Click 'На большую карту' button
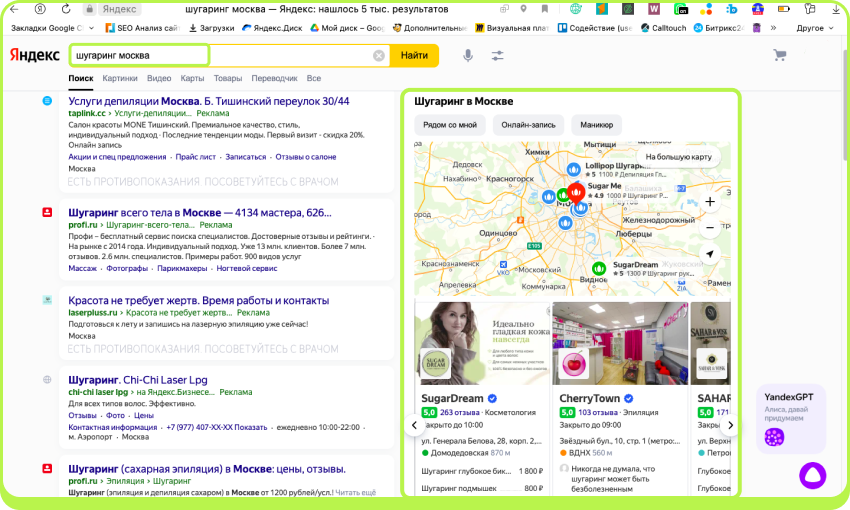The width and height of the screenshot is (850, 510). click(678, 157)
